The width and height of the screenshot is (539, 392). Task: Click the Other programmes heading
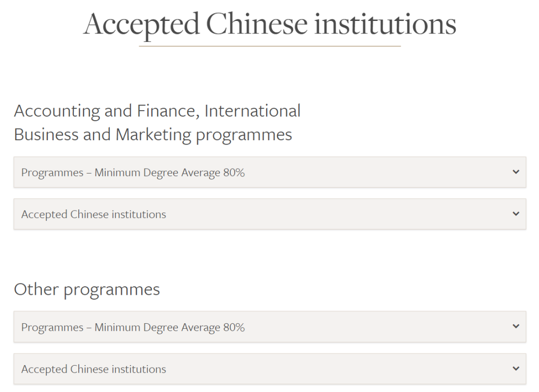[x=87, y=289]
